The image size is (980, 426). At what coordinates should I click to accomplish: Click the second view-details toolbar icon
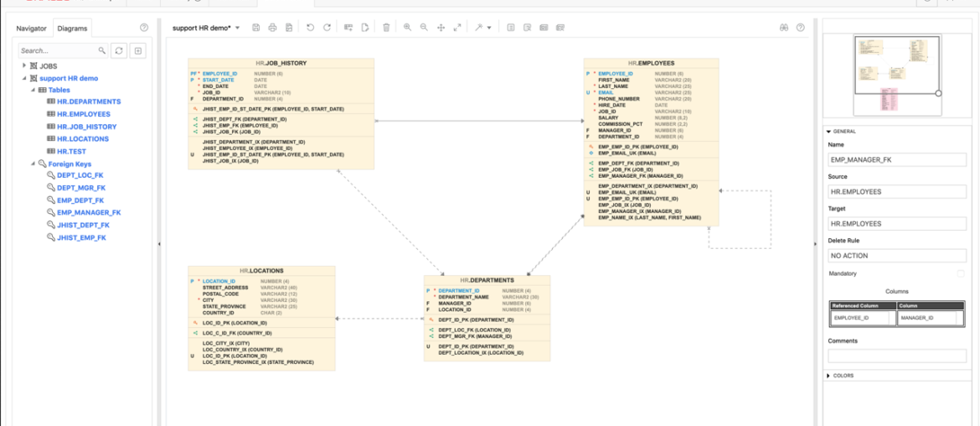[528, 28]
